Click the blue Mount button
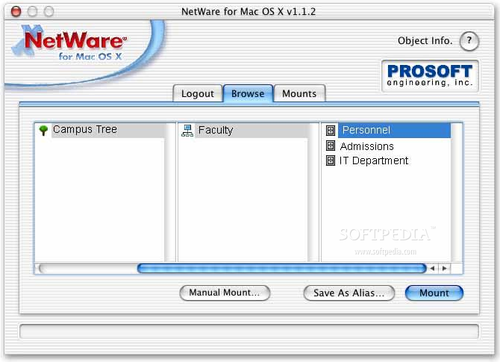This screenshot has height=362, width=500. click(434, 293)
